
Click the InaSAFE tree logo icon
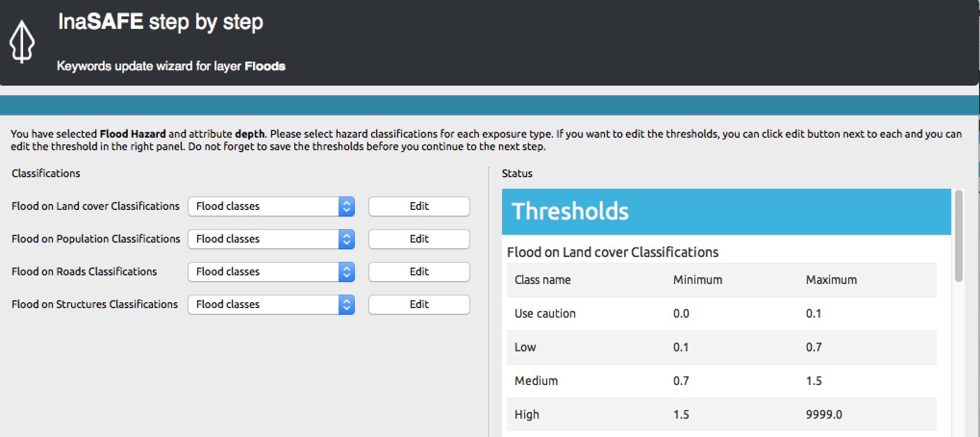(22, 41)
